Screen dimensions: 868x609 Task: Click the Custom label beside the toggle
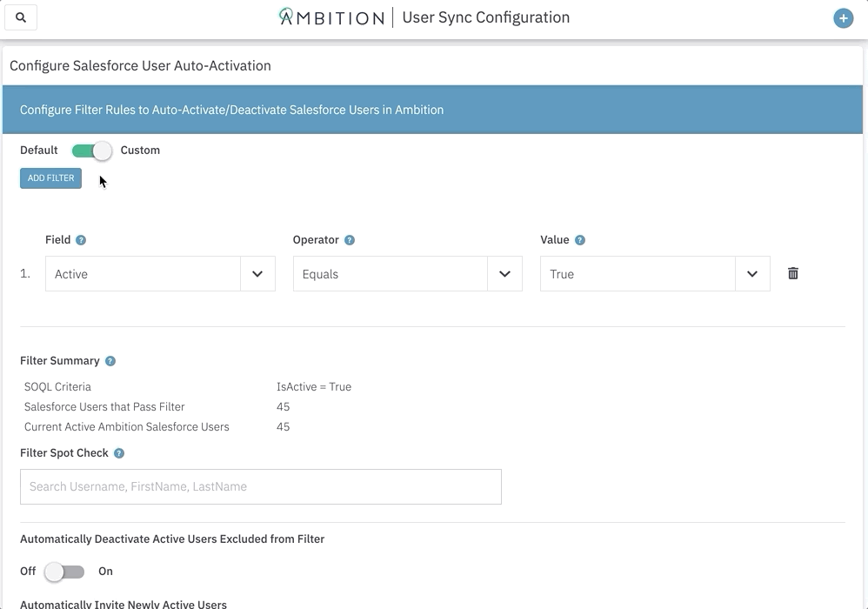pyautogui.click(x=140, y=151)
